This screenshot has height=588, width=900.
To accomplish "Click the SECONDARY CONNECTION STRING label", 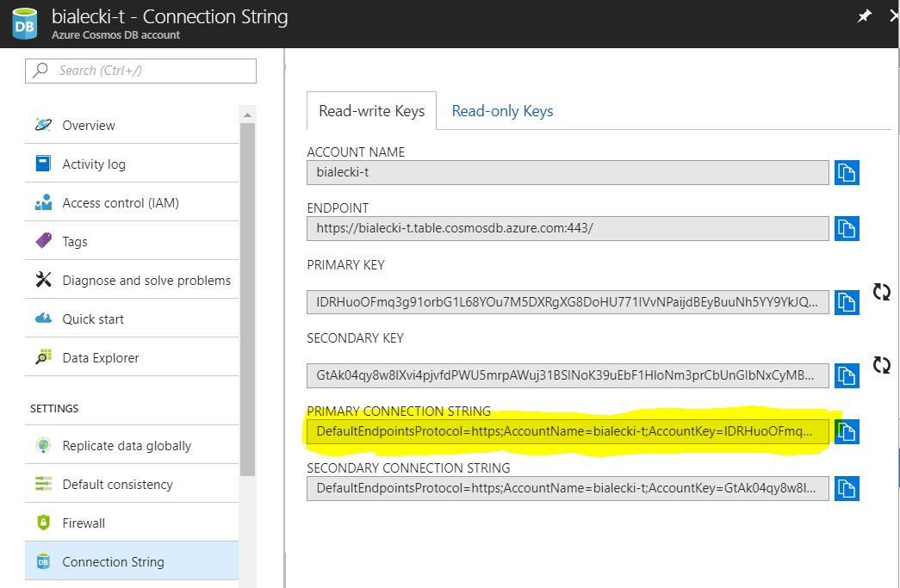I will (408, 468).
